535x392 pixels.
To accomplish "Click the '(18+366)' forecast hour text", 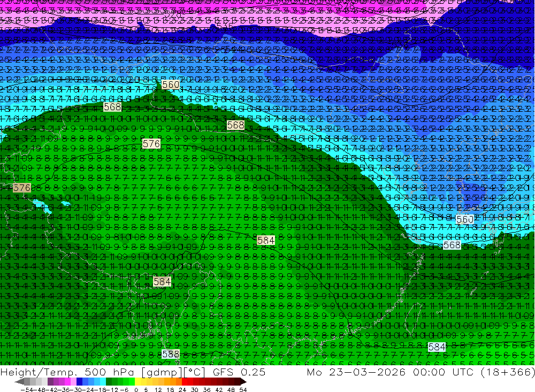I will [507, 372].
